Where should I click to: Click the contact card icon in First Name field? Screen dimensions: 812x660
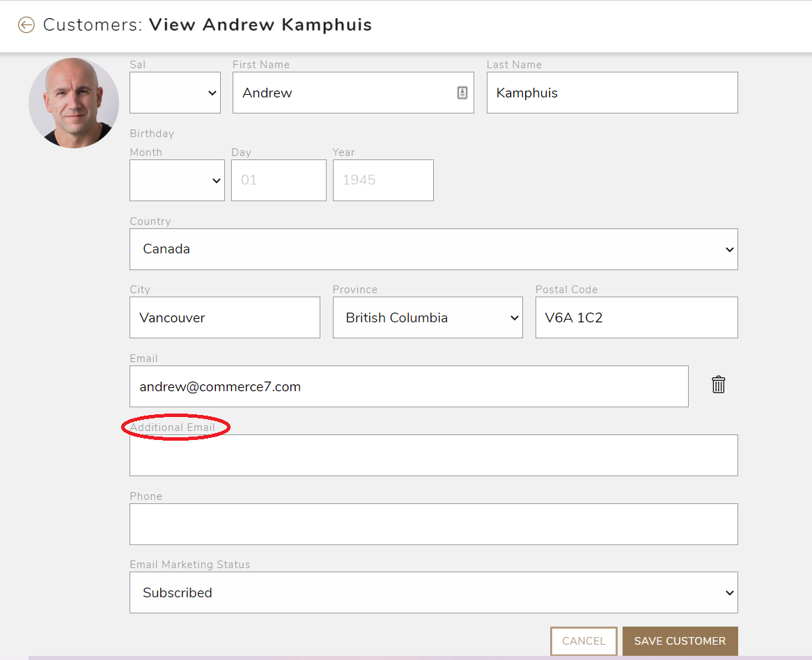[462, 92]
